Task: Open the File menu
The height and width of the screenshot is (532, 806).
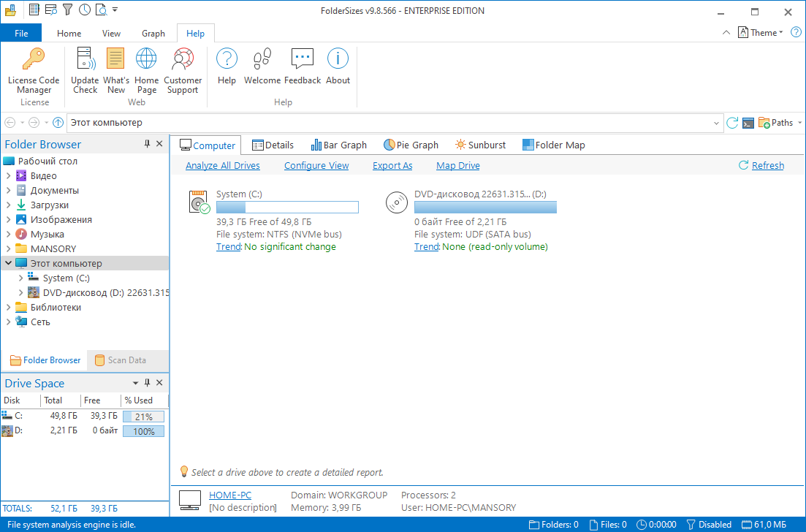Action: [x=21, y=33]
